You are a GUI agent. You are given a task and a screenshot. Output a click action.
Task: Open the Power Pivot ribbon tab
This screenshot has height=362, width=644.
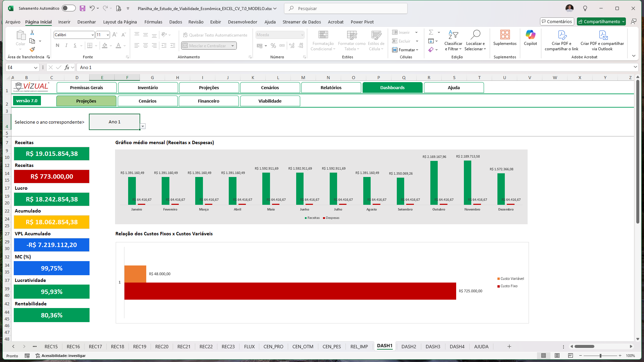[x=362, y=22]
